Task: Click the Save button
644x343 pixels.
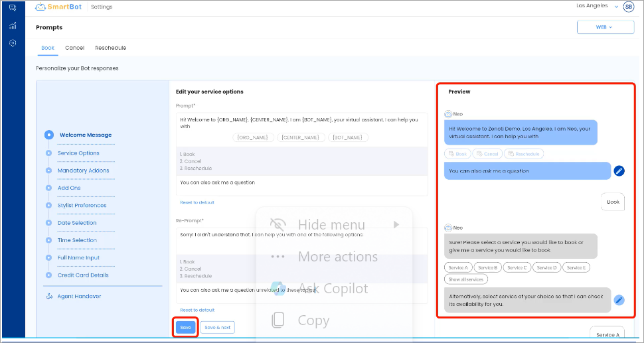Action: click(x=186, y=328)
